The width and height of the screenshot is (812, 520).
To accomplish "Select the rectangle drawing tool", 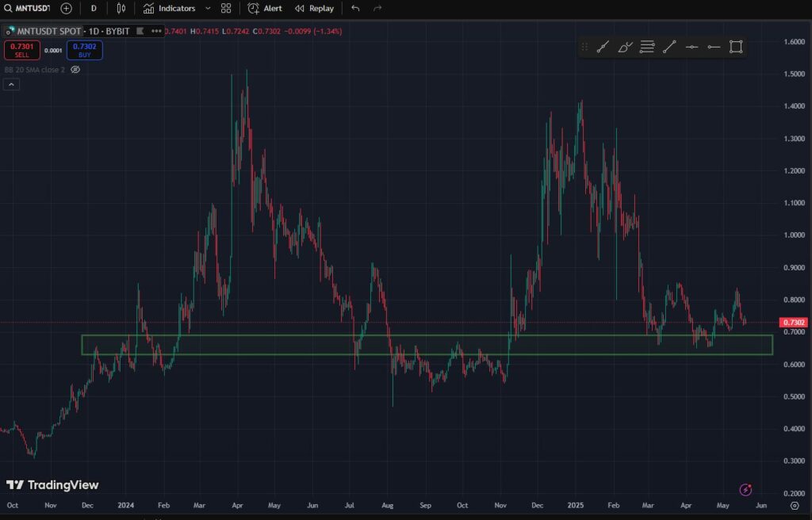I will pos(735,47).
